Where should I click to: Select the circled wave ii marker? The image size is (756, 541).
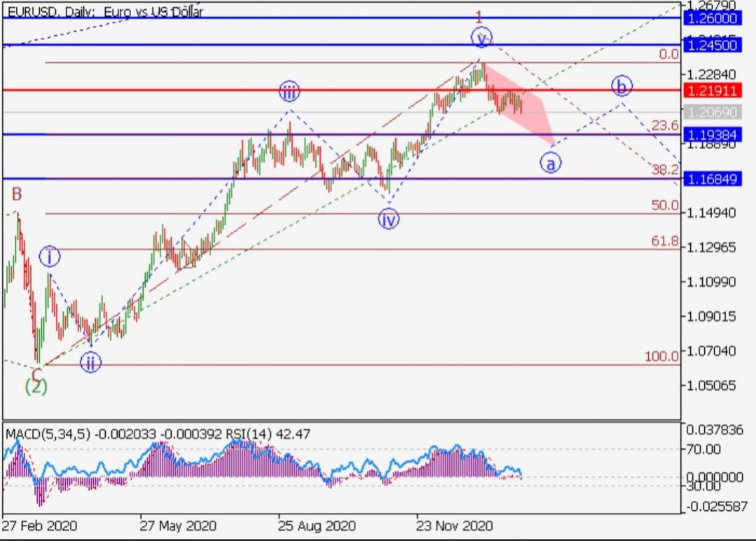coord(90,362)
